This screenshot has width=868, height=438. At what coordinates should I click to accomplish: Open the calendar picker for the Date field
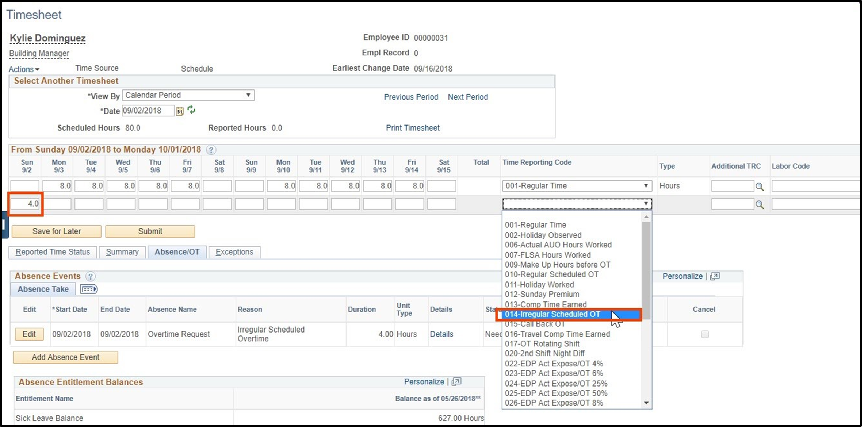pos(180,111)
